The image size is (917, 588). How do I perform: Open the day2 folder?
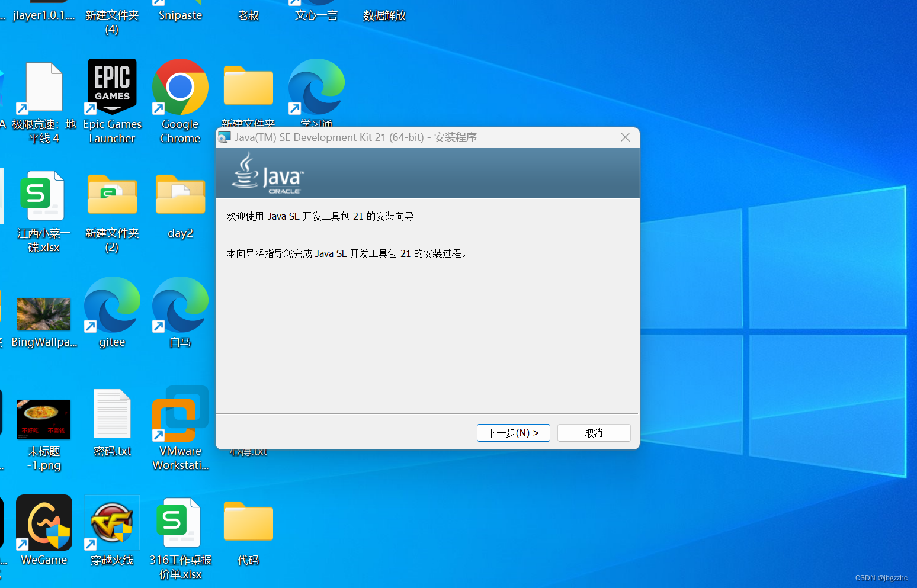click(x=179, y=195)
